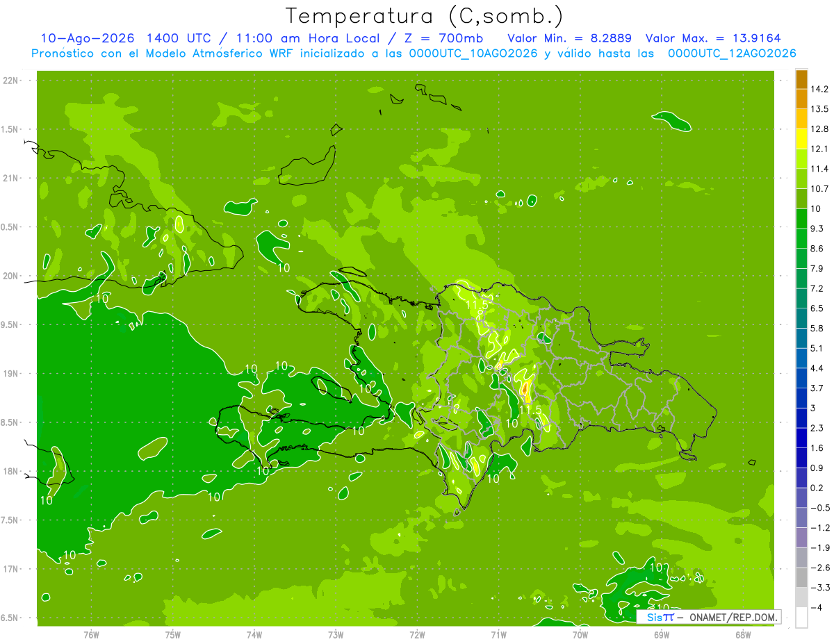Click the legend value '14.2'
The image size is (834, 644).
(x=820, y=89)
